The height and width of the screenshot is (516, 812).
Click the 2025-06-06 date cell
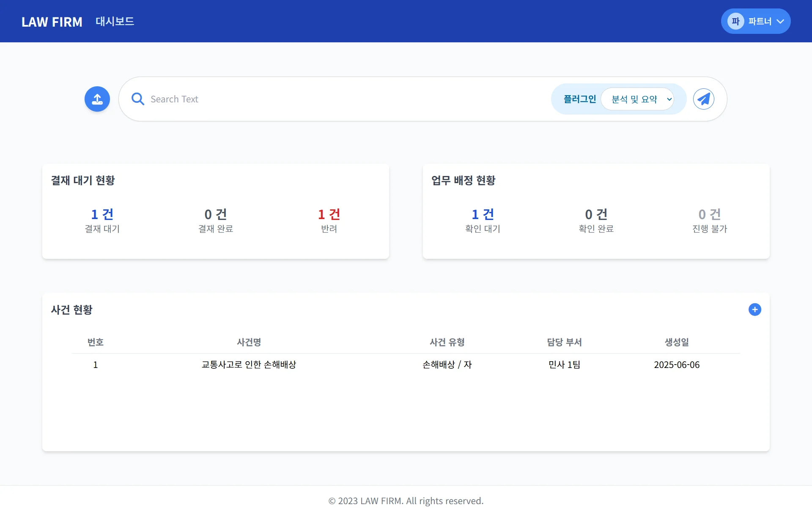(677, 365)
